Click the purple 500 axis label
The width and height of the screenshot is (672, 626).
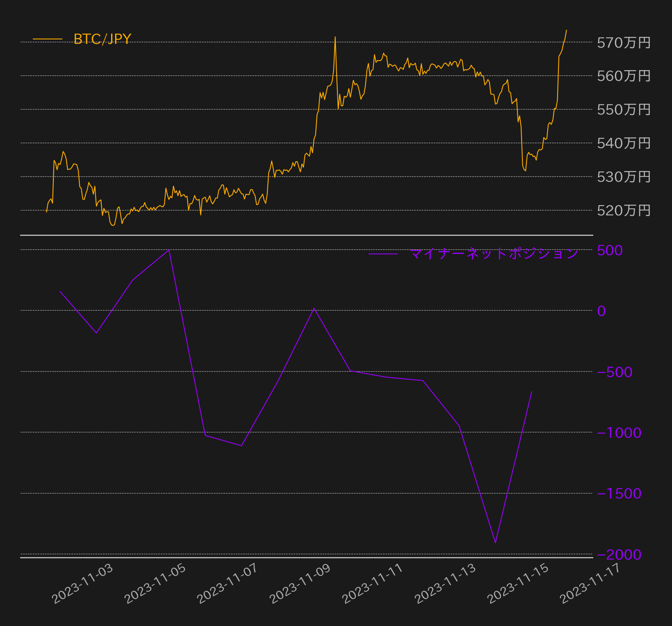point(610,250)
